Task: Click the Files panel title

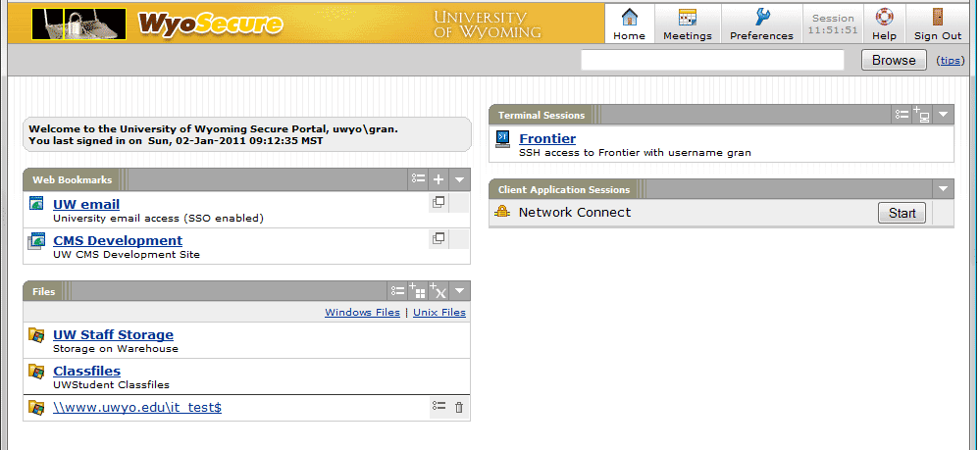Action: (x=44, y=292)
